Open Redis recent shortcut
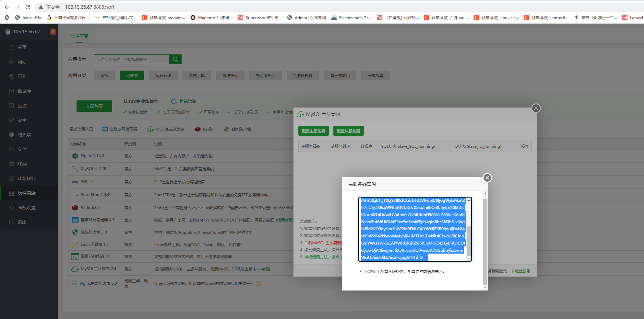 (204, 129)
